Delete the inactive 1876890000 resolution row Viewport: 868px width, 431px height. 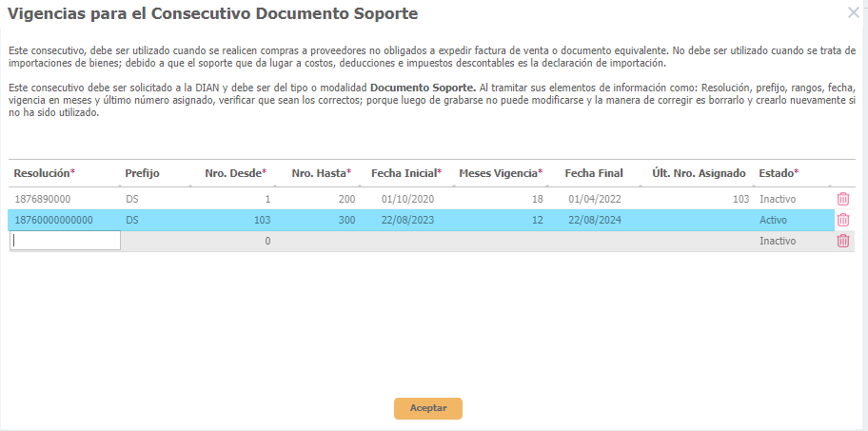point(842,199)
